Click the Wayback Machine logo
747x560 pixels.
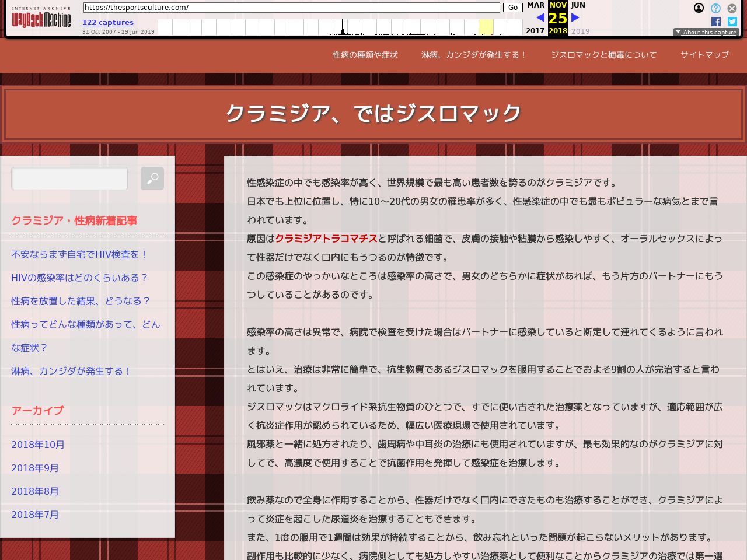[41, 19]
